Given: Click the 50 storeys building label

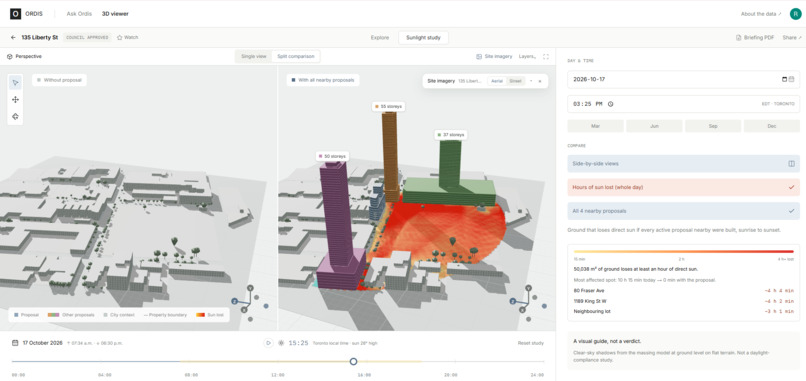Looking at the screenshot, I should 333,156.
